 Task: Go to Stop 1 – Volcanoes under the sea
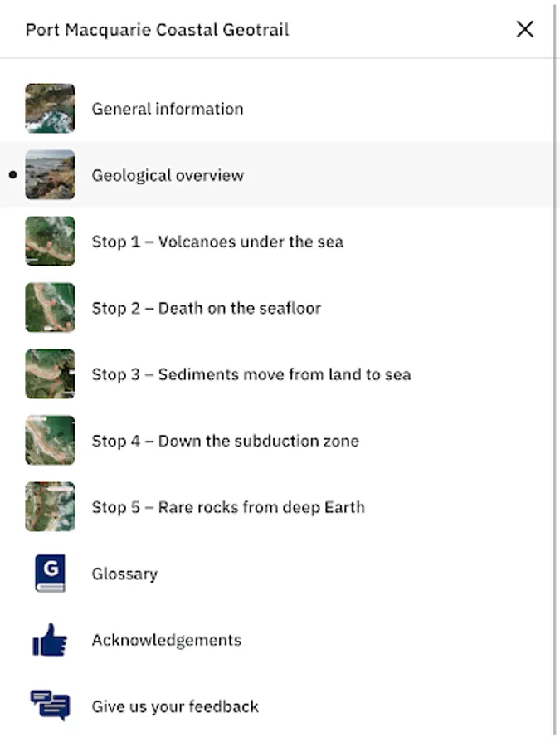tap(217, 242)
